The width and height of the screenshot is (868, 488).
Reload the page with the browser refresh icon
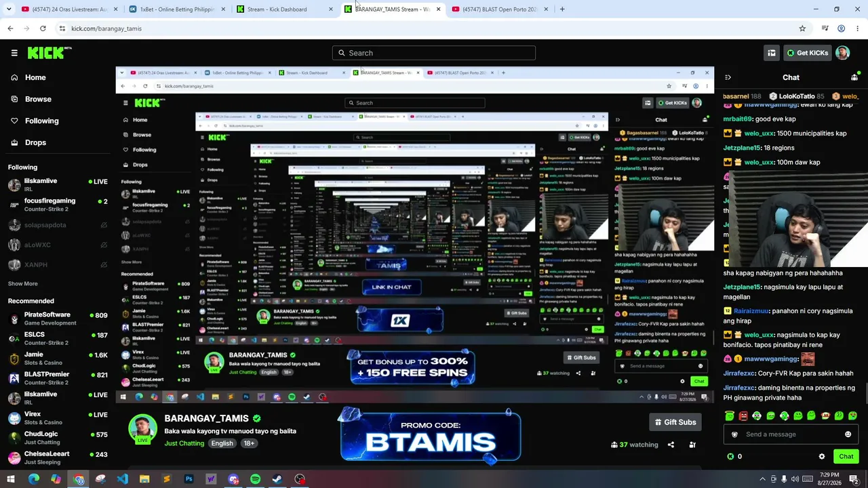click(43, 28)
